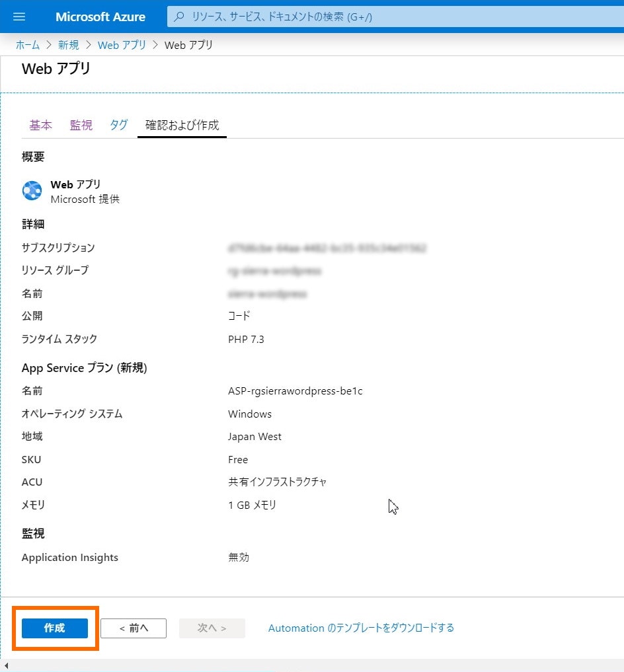The image size is (624, 672).
Task: Click the オペレーティング システム label
Action: coord(72,414)
